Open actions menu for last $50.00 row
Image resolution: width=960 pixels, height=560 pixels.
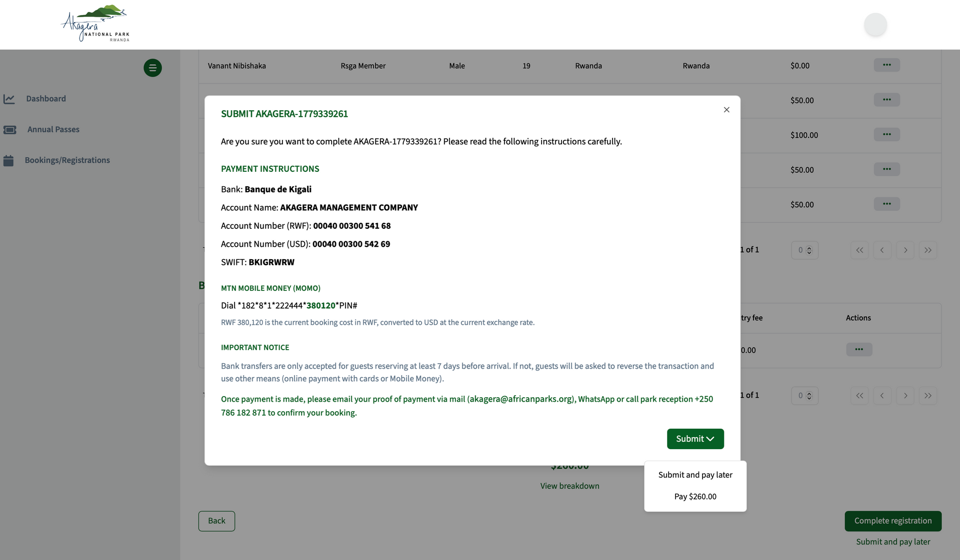886,204
